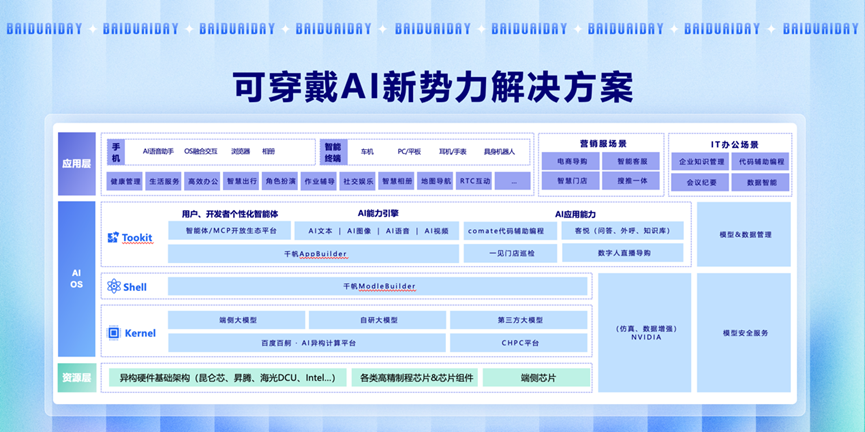This screenshot has height=432, width=865.
Task: Click the comate代码辅助编程 box
Action: 510,231
